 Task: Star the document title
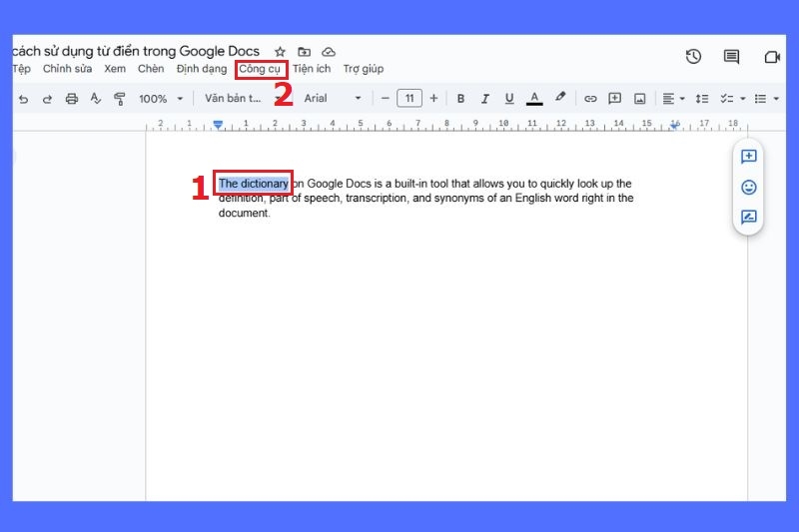[280, 52]
